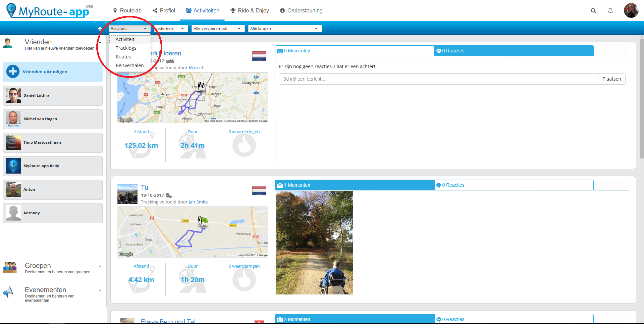
Task: Click the Groepen people icon
Action: click(10, 267)
